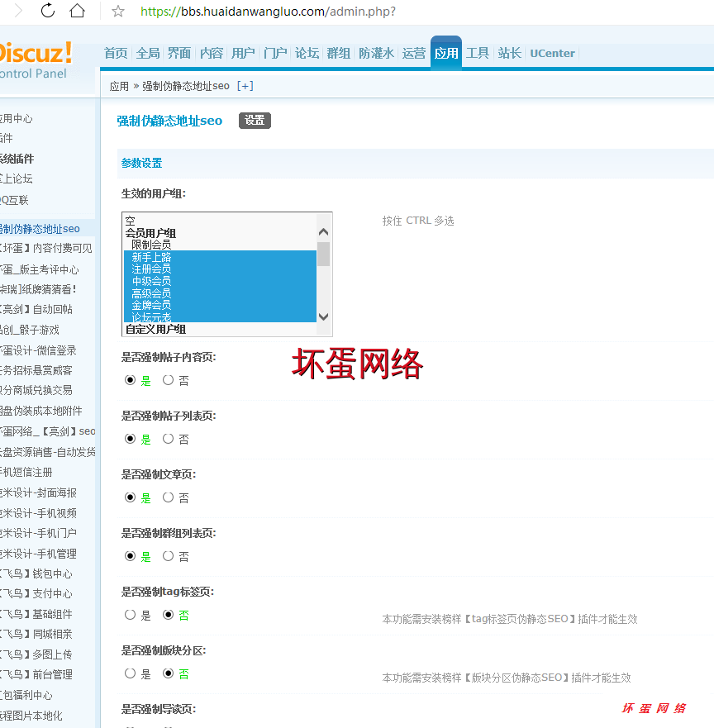
Task: Select the active 应用 tab
Action: click(x=446, y=53)
